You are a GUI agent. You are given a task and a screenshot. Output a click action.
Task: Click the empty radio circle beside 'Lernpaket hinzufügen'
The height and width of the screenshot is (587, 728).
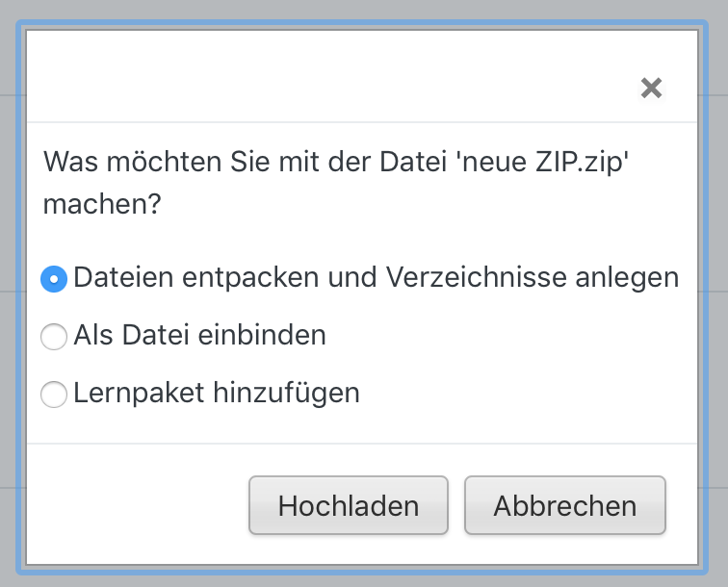[x=54, y=394]
